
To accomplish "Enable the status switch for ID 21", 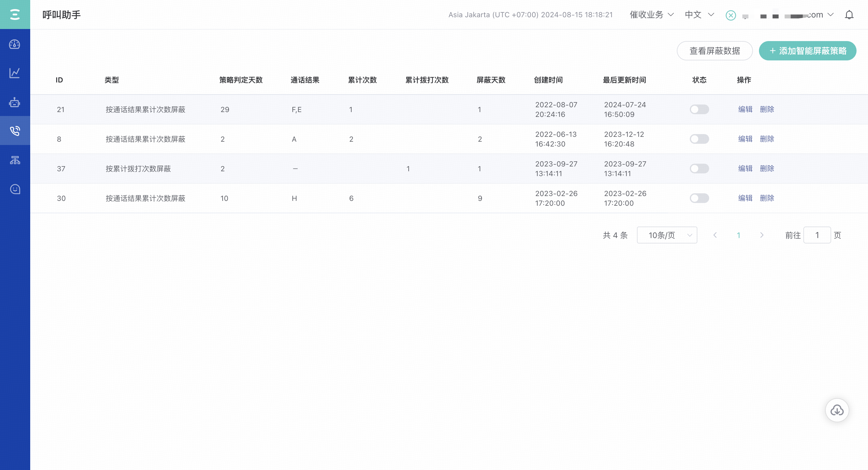I will pos(699,110).
